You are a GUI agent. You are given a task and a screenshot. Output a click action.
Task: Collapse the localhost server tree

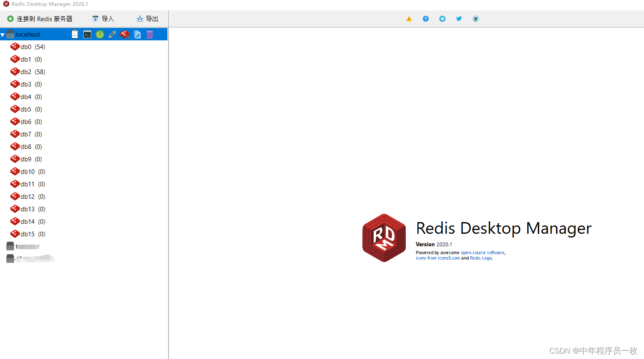pyautogui.click(x=2, y=35)
